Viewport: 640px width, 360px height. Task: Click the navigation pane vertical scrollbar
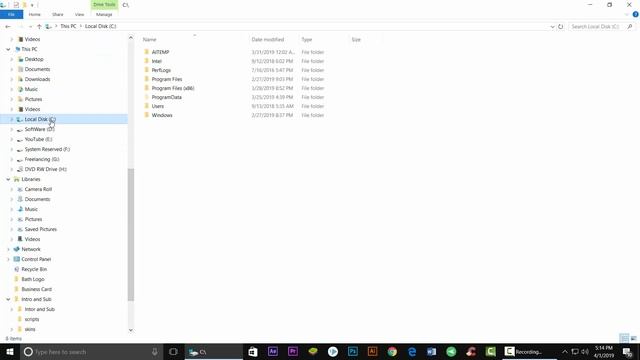(x=131, y=235)
